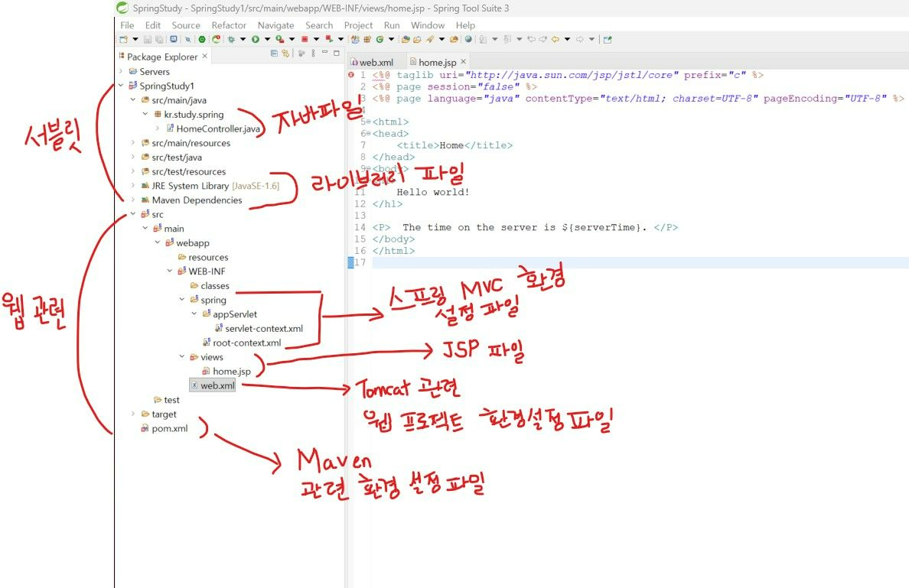Viewport: 909px width, 588px height.
Task: Select the classes folder
Action: tap(214, 286)
